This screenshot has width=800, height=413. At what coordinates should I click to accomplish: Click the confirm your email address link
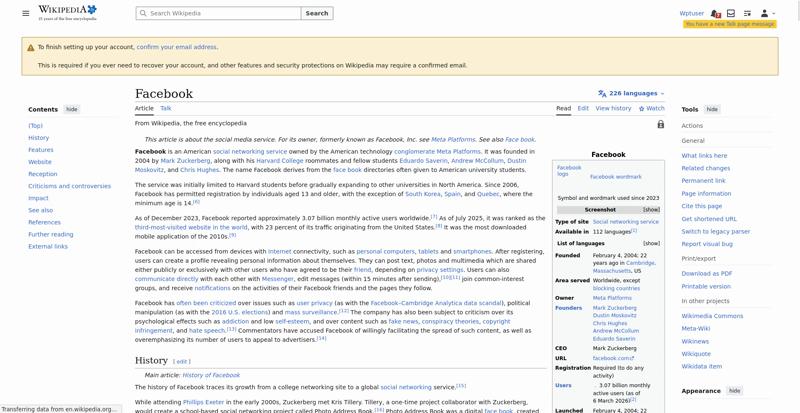[177, 47]
